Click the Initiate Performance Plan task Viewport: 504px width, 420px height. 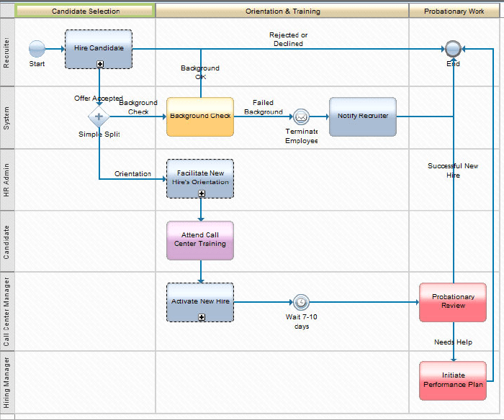tap(453, 380)
